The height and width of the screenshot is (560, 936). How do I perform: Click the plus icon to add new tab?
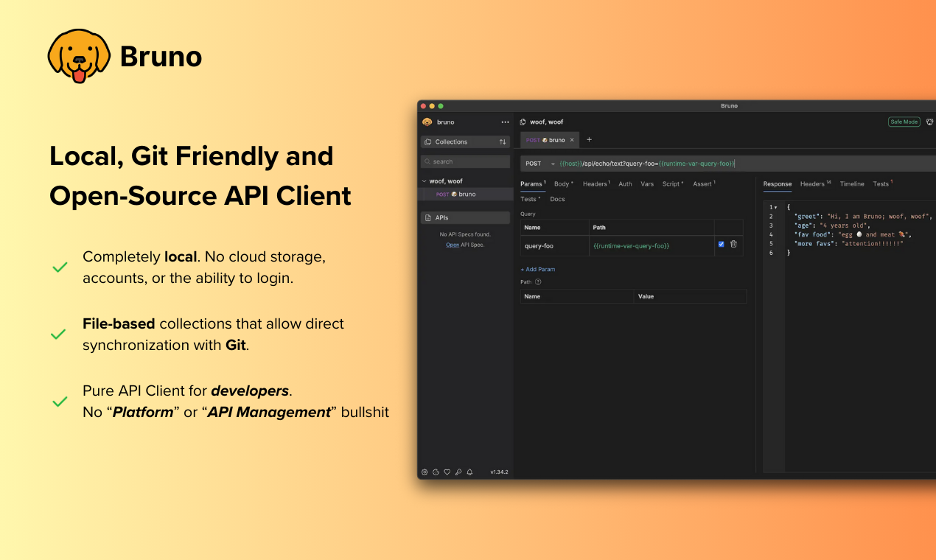click(x=589, y=140)
